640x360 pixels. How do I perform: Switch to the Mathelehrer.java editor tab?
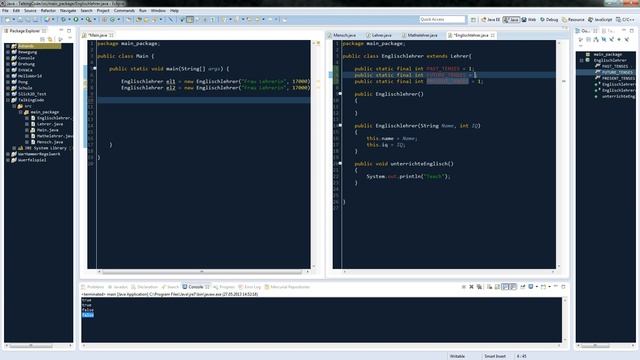pos(420,36)
